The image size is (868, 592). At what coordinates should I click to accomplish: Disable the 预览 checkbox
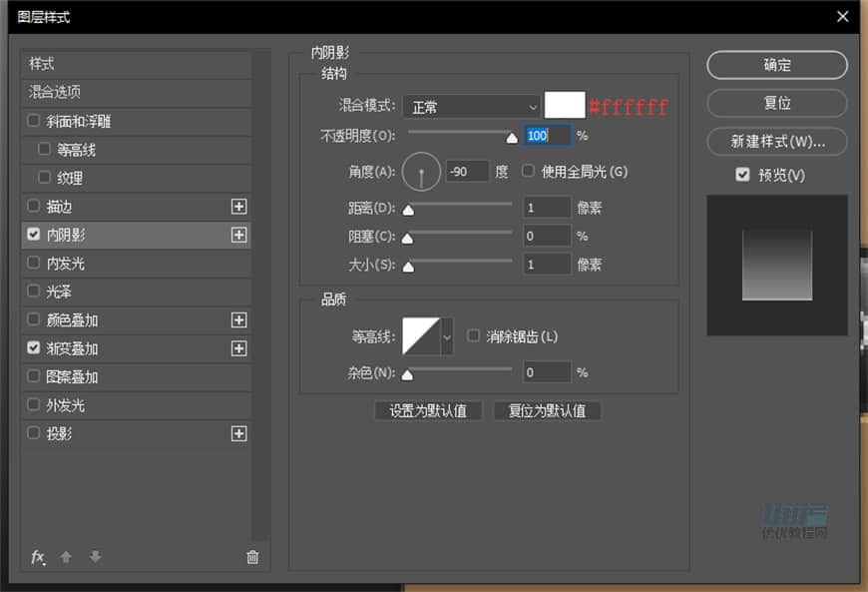pyautogui.click(x=742, y=175)
